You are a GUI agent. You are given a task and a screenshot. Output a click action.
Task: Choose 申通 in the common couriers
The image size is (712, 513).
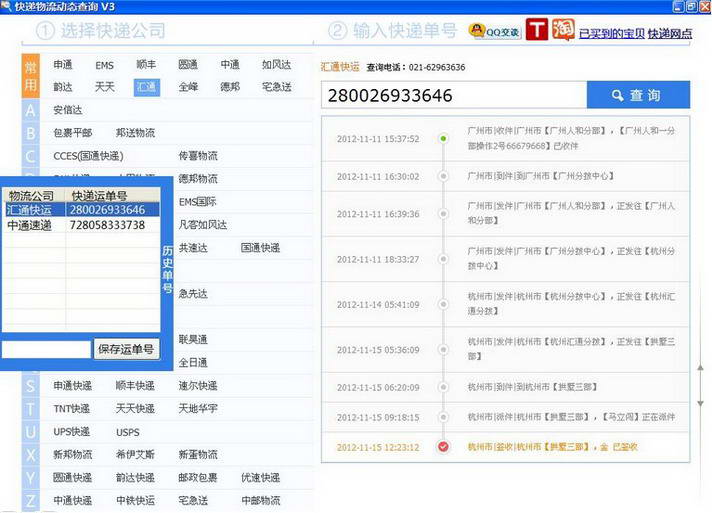click(63, 65)
